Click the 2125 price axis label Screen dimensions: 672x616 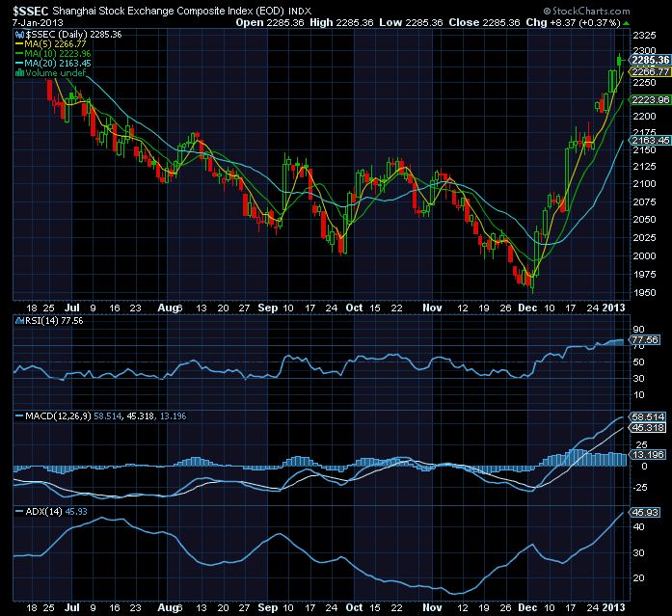[645, 166]
